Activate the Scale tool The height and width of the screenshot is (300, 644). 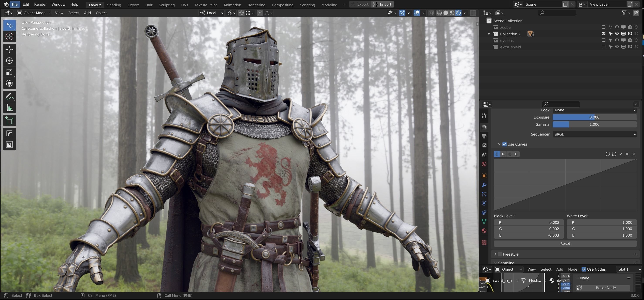point(10,72)
